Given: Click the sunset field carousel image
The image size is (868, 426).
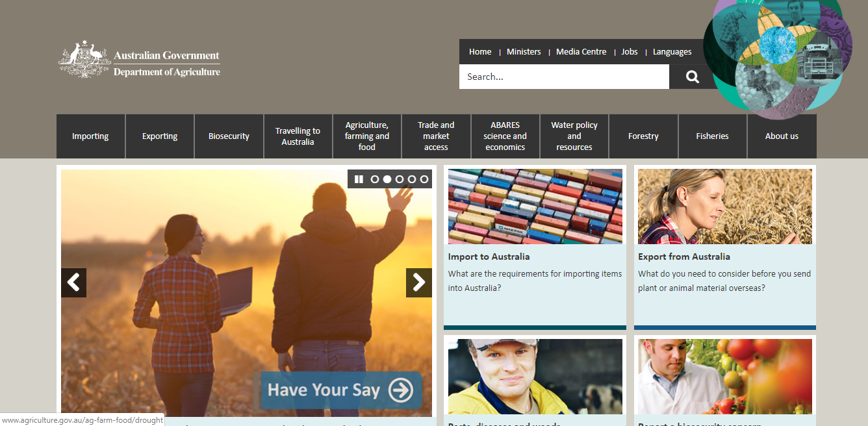Looking at the screenshot, I should tap(246, 293).
